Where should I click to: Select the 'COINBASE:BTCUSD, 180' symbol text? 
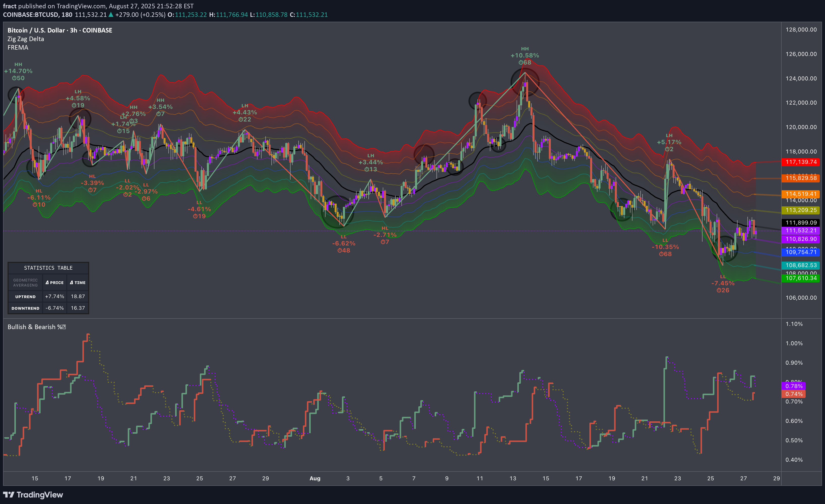(x=38, y=15)
